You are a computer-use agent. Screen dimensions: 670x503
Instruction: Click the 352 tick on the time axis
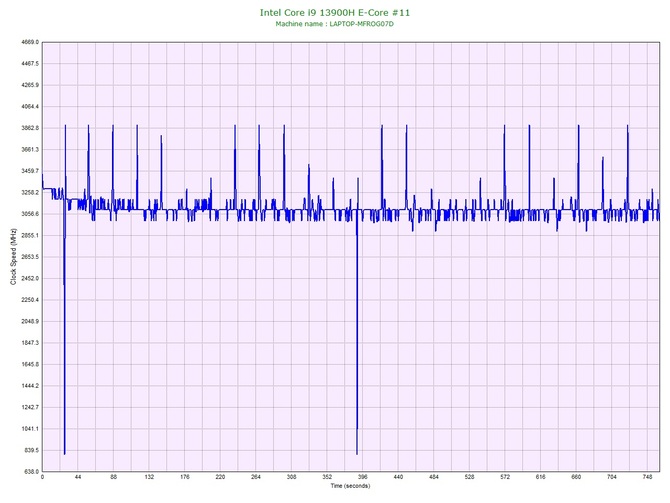[x=327, y=477]
